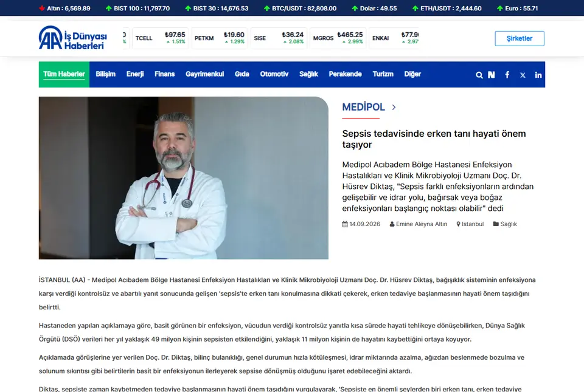Open the N social icon in navbar

pyautogui.click(x=492, y=75)
